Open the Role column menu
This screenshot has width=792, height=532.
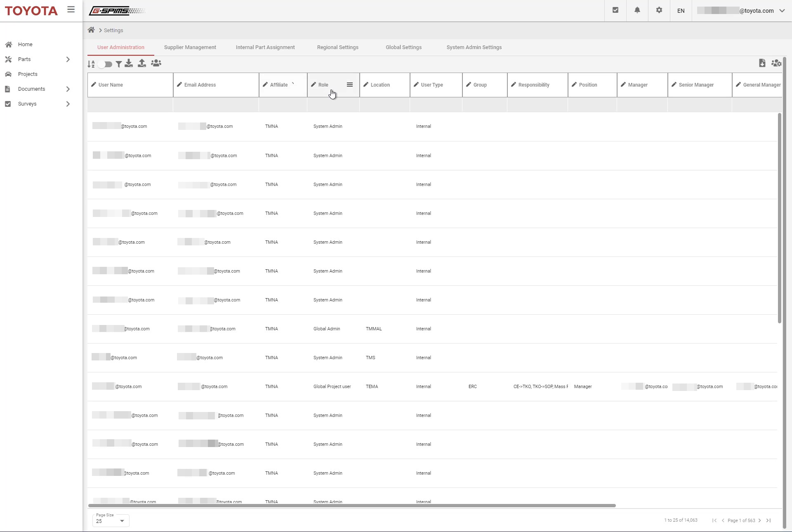pos(350,85)
